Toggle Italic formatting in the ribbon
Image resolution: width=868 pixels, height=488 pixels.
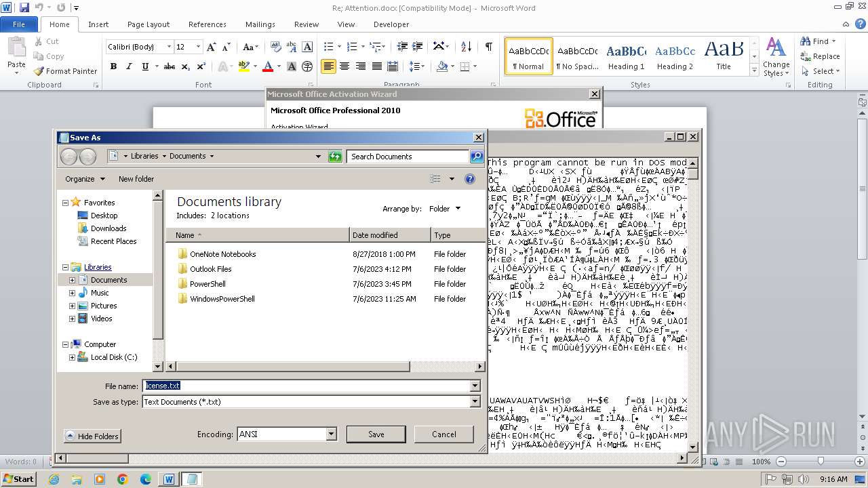click(129, 66)
